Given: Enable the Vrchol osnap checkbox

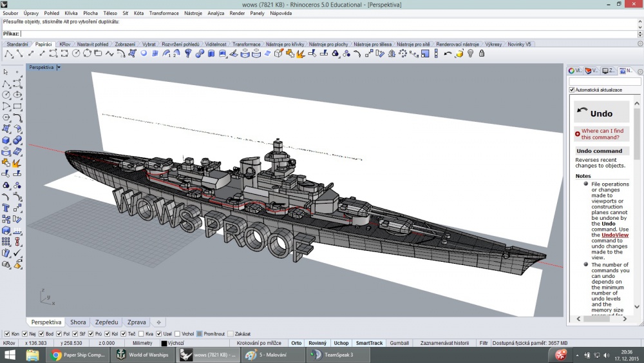Looking at the screenshot, I should coord(177,334).
